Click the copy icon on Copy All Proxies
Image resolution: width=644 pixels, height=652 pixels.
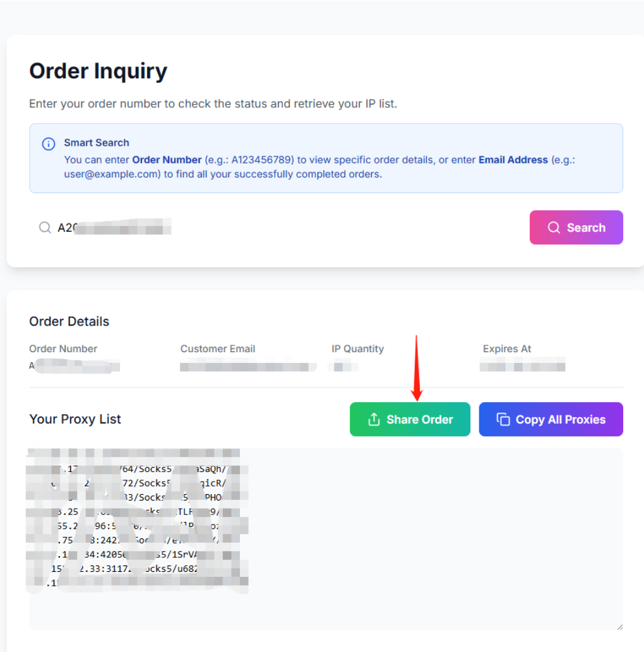(503, 420)
